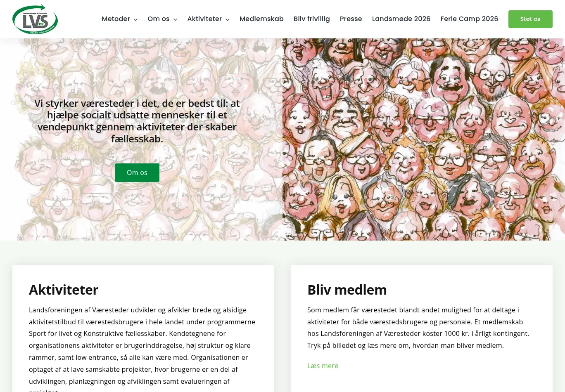This screenshot has width=565, height=392.
Task: Open the Aktiviteter navigation item
Action: tap(204, 19)
